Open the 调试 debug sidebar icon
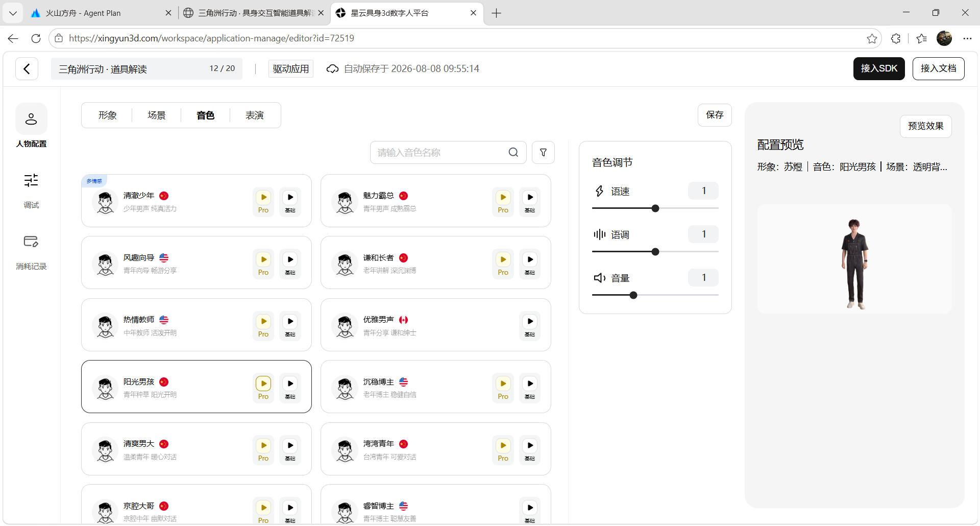The width and height of the screenshot is (980, 526). tap(31, 180)
